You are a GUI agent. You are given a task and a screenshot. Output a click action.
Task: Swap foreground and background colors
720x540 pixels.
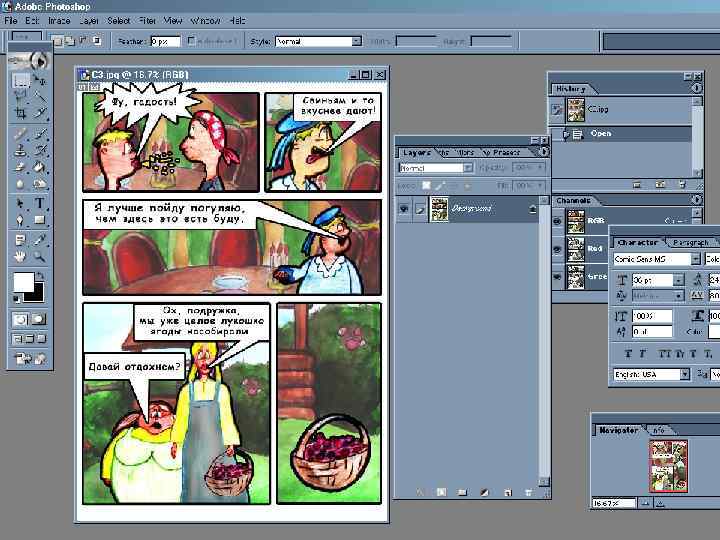click(40, 276)
